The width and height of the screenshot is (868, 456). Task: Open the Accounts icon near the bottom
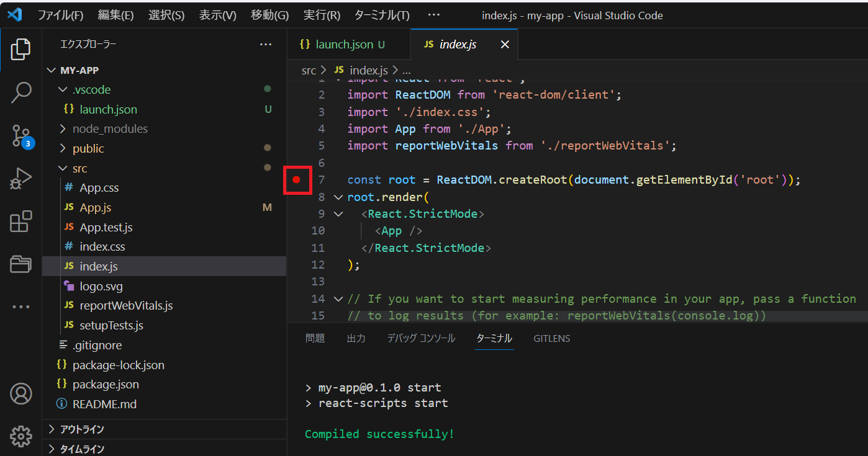[x=20, y=393]
